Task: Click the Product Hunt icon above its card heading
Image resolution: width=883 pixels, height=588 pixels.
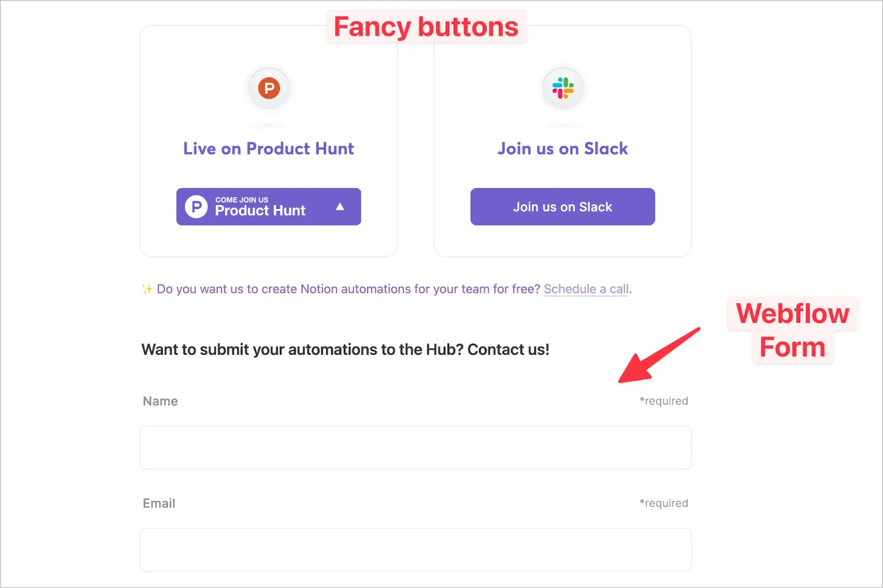Action: (x=269, y=87)
